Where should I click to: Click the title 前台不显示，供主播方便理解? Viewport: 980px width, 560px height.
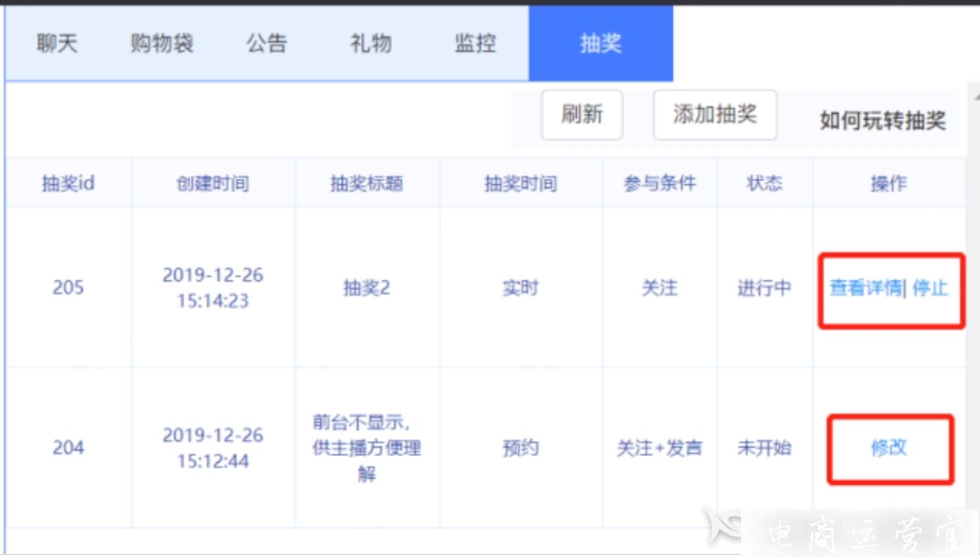click(367, 448)
